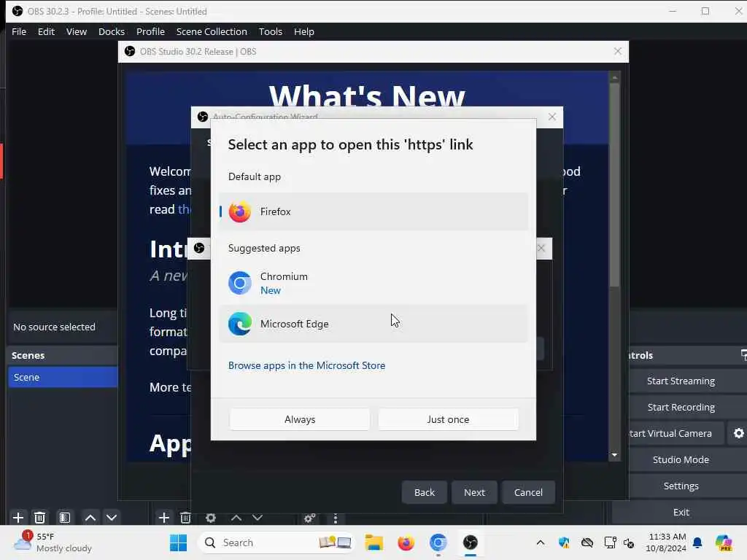Click the Just once button
Viewport: 747px width, 560px height.
click(x=449, y=419)
